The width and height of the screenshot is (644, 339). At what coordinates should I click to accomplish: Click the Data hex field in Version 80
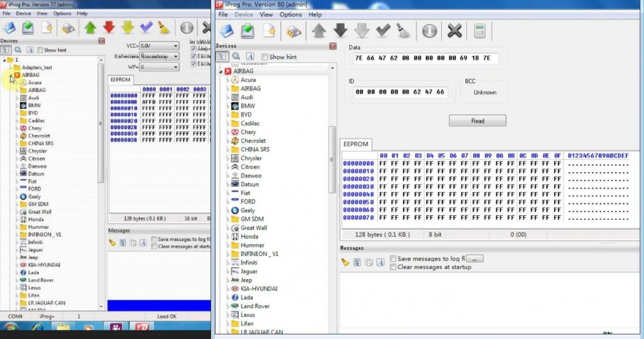point(426,58)
